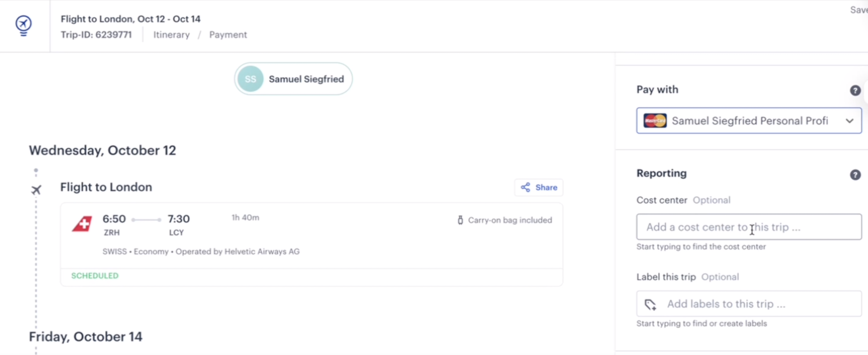This screenshot has height=355, width=868.
Task: Click the airplane icon on itinerary timeline
Action: [x=36, y=190]
